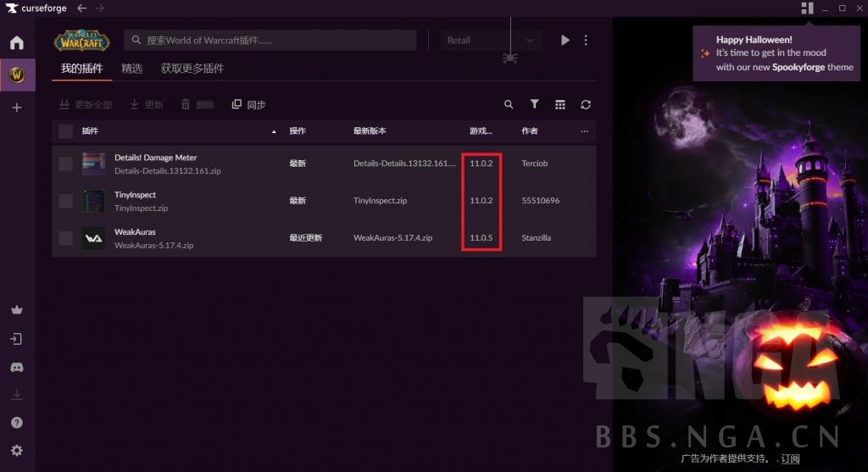Click the addon search input field
Screen dimensions: 868x472
(271, 40)
